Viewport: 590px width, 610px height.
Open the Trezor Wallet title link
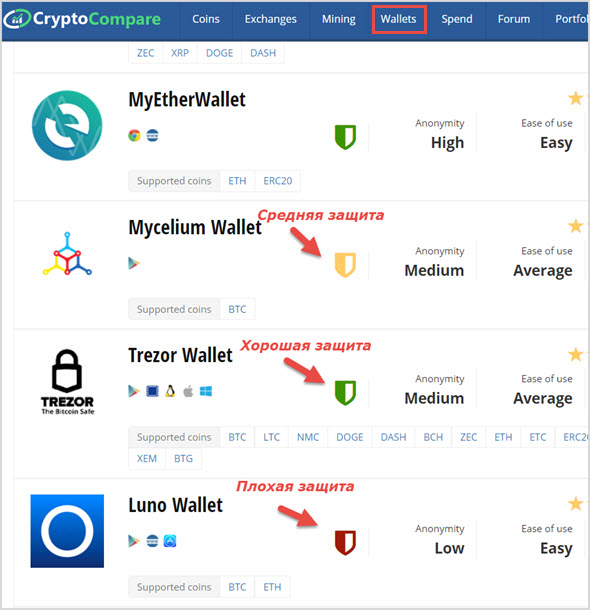pos(180,355)
